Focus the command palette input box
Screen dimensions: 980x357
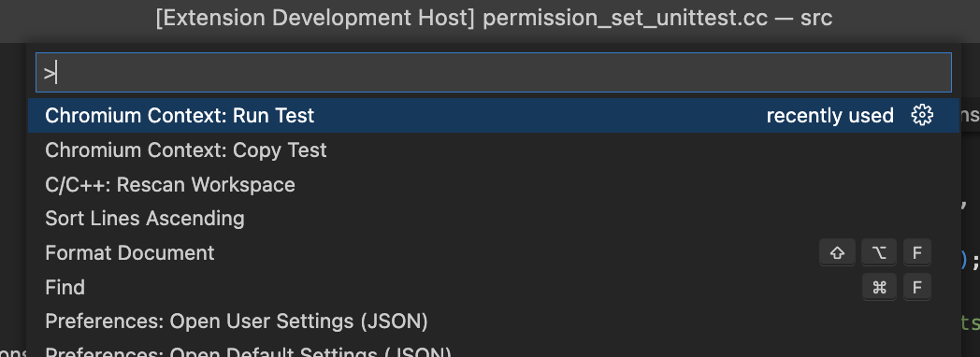click(x=494, y=73)
